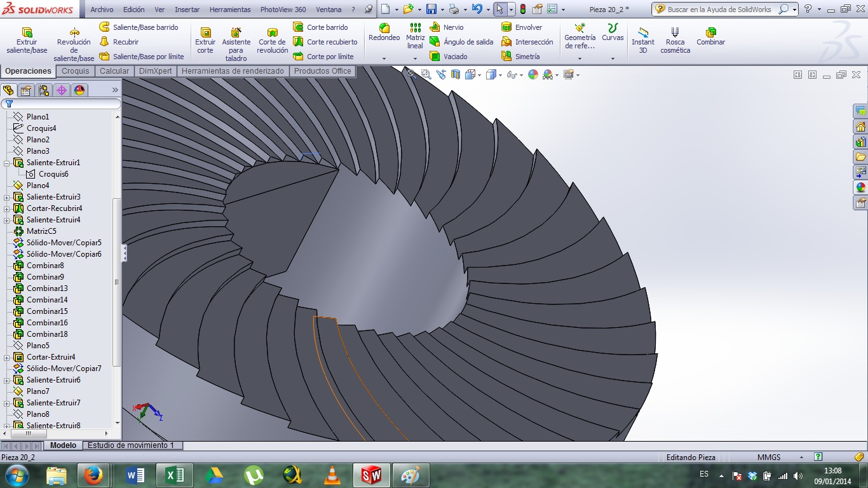This screenshot has width=868, height=488.
Task: Click Saliente/Base barrido button
Action: click(139, 27)
